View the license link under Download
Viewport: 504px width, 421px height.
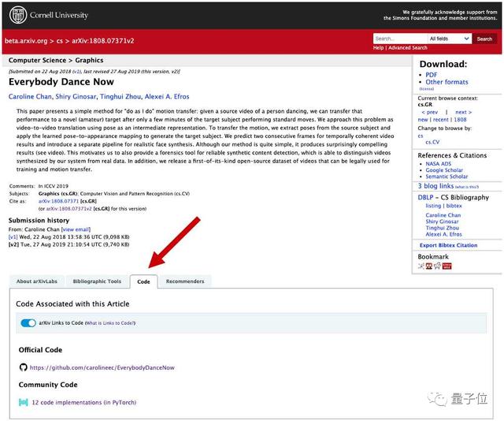[x=427, y=89]
